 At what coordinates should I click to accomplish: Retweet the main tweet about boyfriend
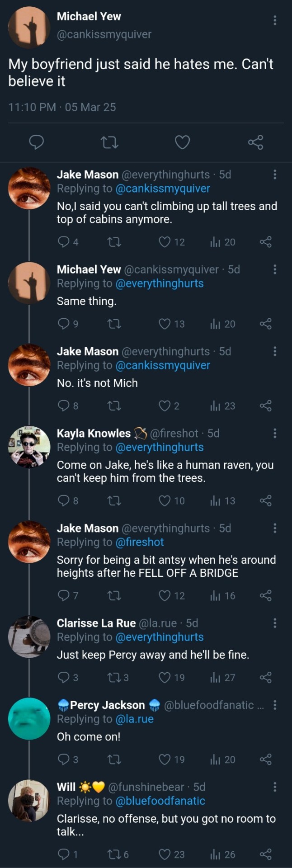pyautogui.click(x=109, y=143)
